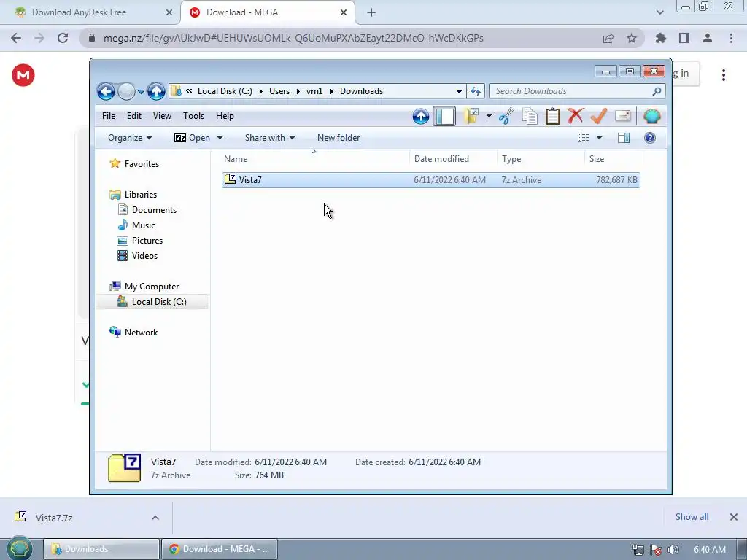
Task: Click the Vista7 archive thumbnail in details pane
Action: tap(124, 467)
